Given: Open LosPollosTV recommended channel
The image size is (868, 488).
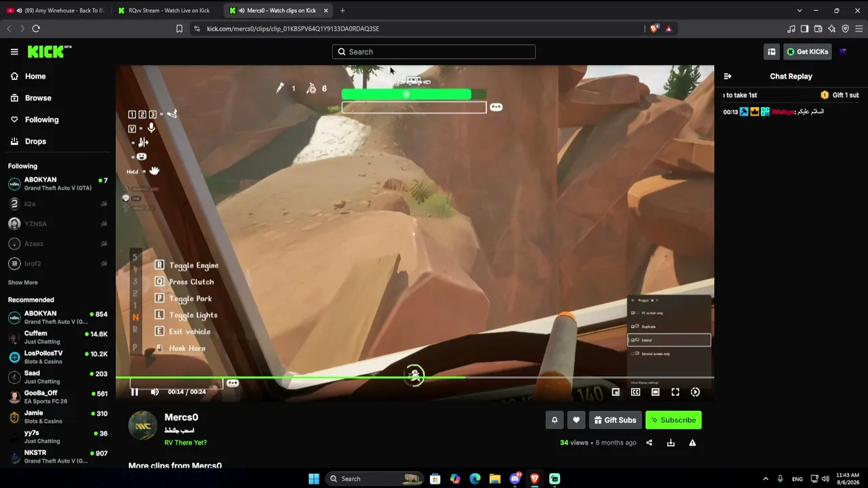Looking at the screenshot, I should 58,357.
